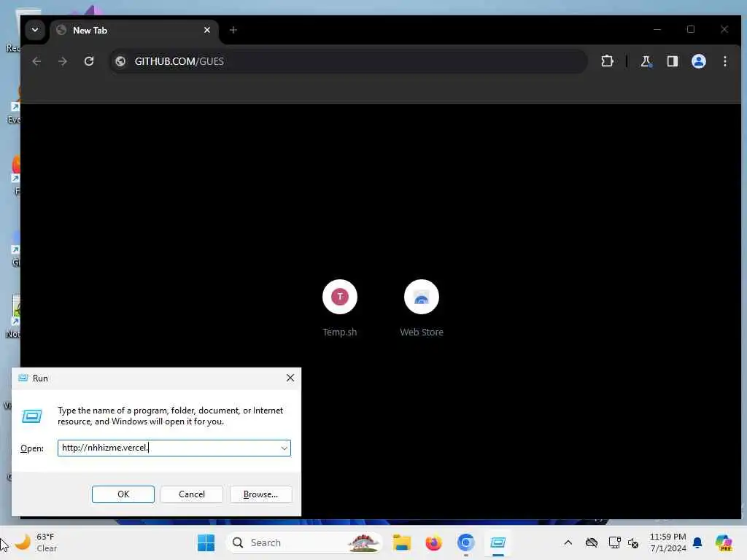
Task: Open the notifications bell icon
Action: point(697,542)
